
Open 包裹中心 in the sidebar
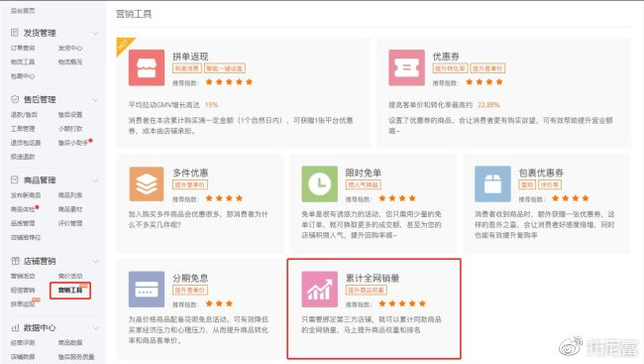(x=23, y=76)
